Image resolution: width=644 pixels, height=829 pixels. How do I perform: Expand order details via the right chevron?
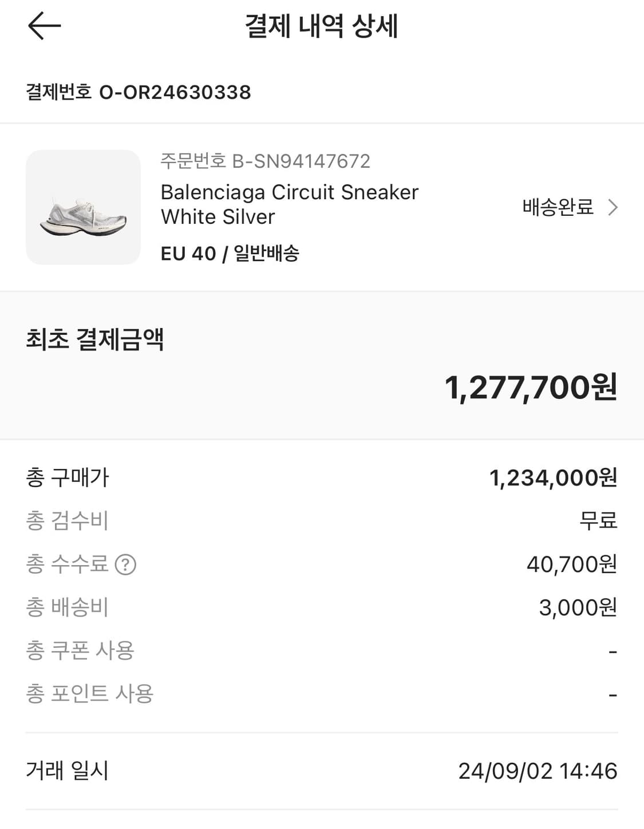coord(613,207)
